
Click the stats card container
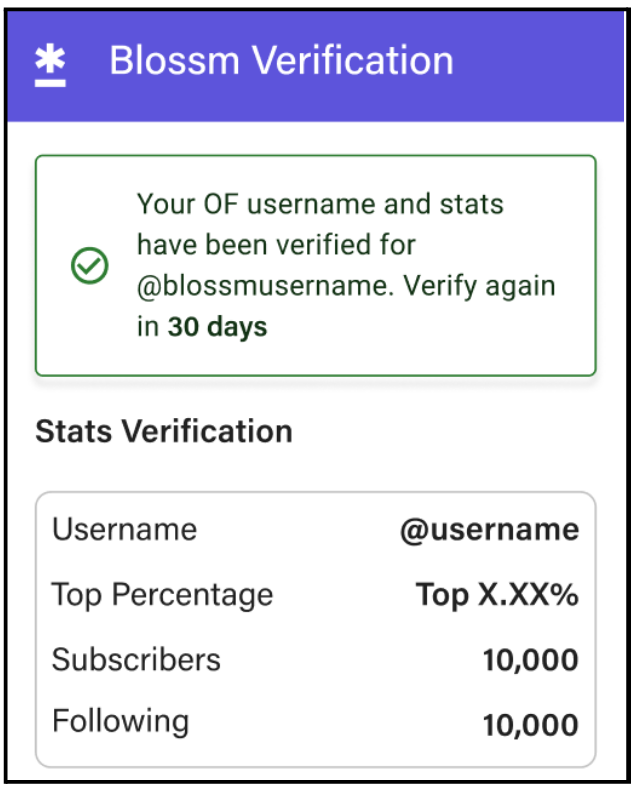click(x=316, y=629)
